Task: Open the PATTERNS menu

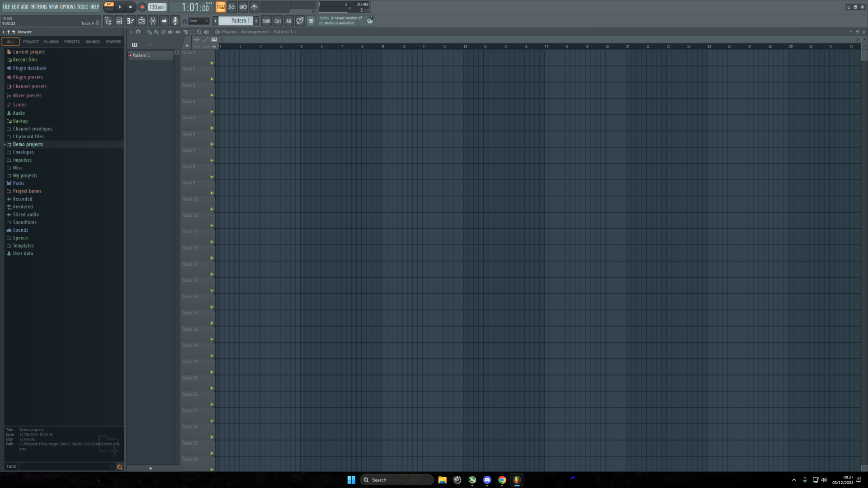Action: point(38,7)
